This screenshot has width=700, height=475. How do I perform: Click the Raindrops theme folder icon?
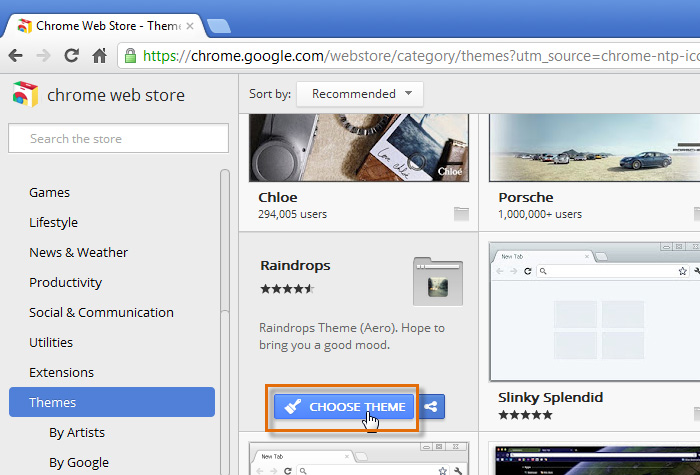(x=438, y=282)
